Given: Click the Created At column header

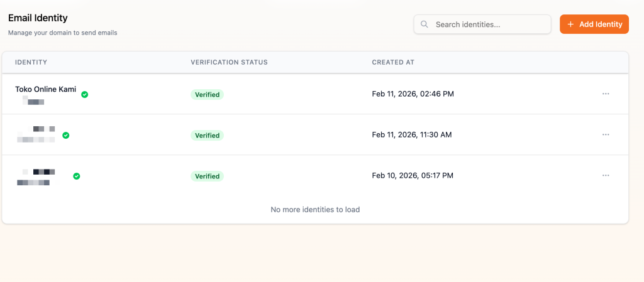Looking at the screenshot, I should [393, 62].
